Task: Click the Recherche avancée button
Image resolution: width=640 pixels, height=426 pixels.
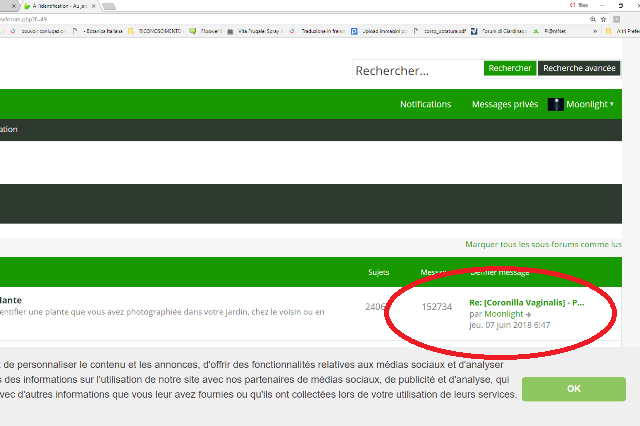Action: click(x=579, y=68)
